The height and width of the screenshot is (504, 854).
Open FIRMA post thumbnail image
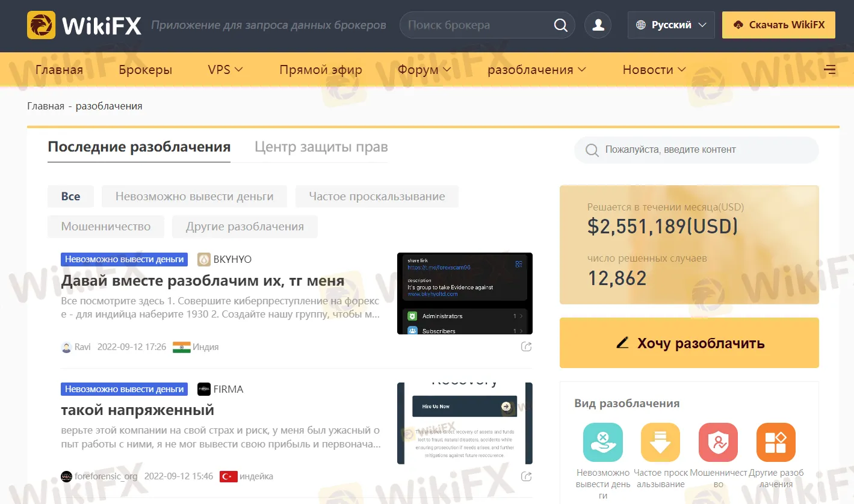[465, 423]
